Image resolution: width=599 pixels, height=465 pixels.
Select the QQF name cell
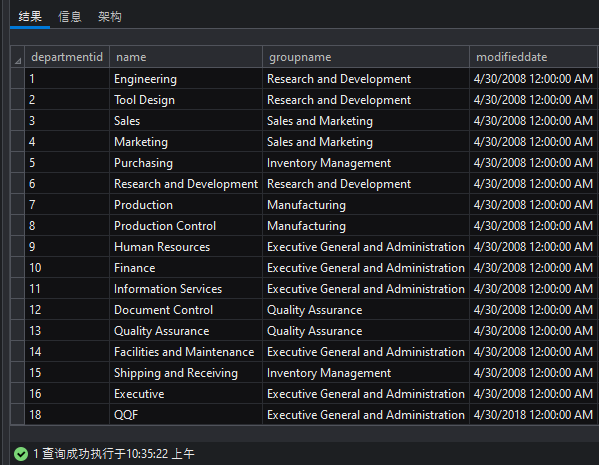coord(186,415)
